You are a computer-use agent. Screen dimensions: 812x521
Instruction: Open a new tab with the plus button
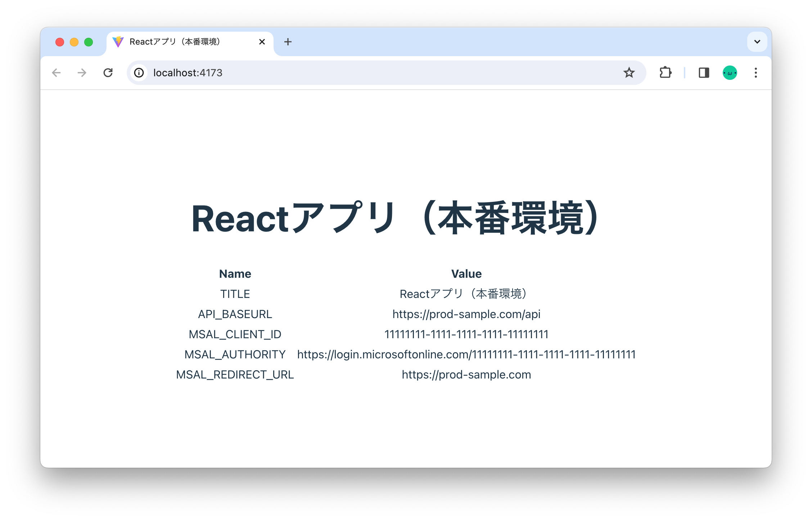(x=288, y=42)
